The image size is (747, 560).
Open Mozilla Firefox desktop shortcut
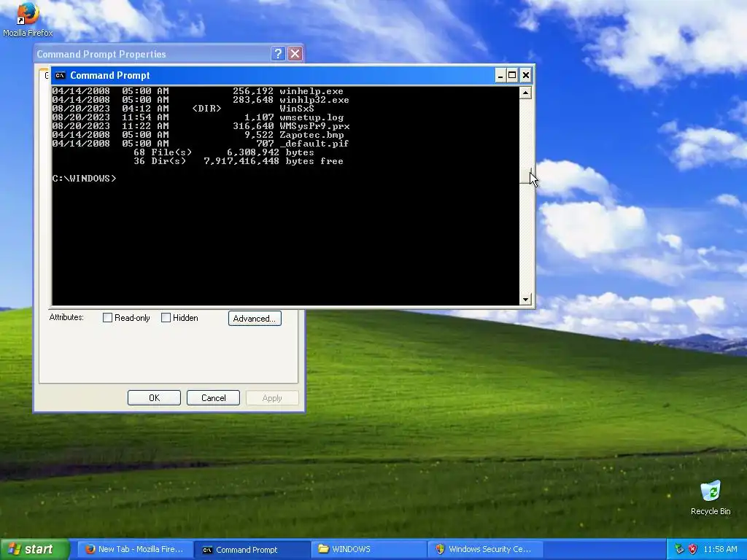click(28, 19)
